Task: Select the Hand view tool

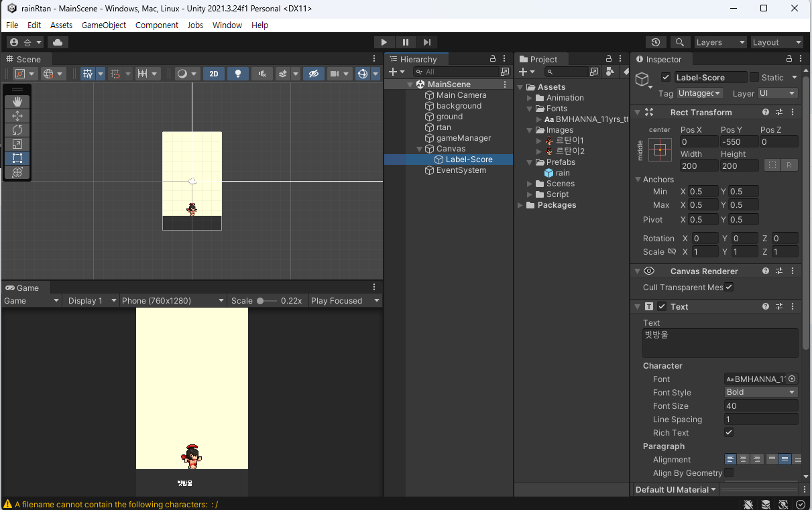Action: tap(17, 102)
